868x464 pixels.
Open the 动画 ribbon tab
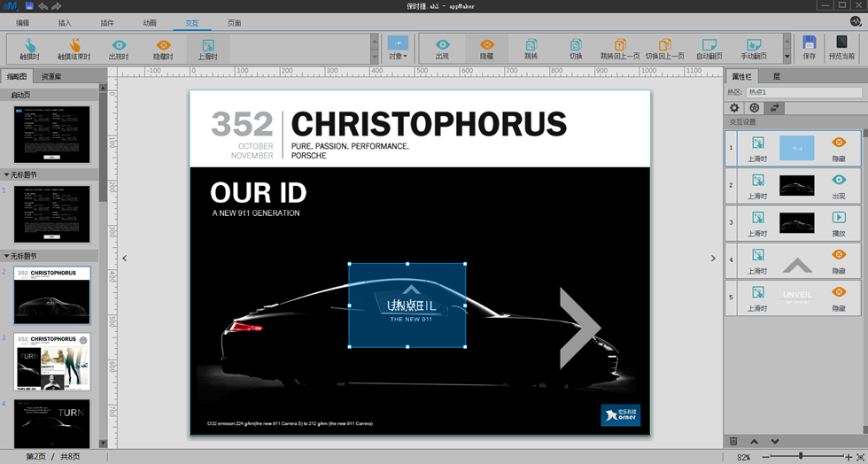[150, 23]
